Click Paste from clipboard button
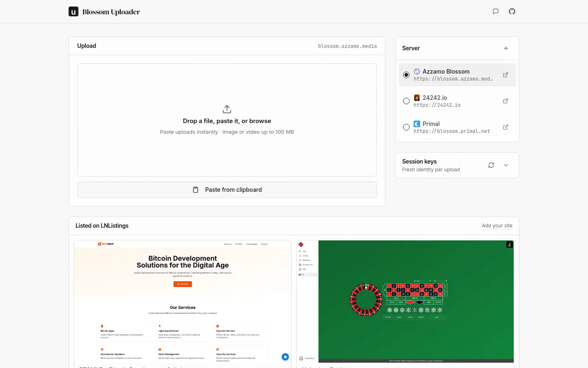 point(227,190)
